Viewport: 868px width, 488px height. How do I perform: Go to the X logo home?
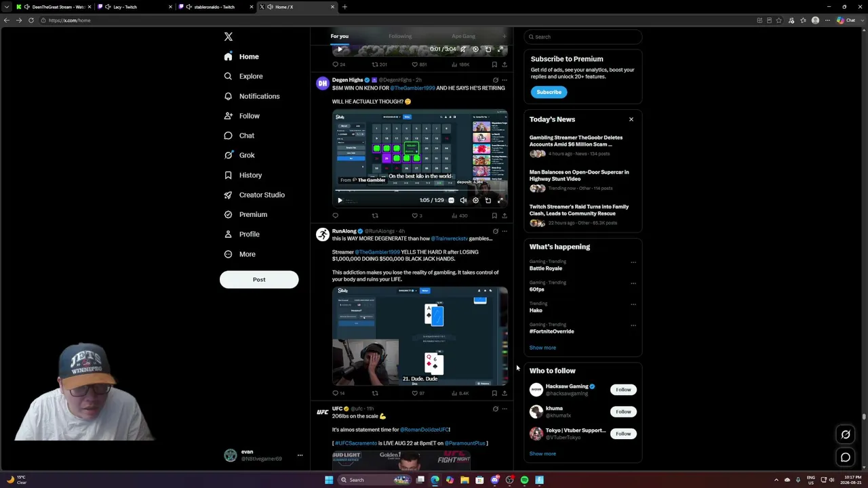tap(229, 37)
